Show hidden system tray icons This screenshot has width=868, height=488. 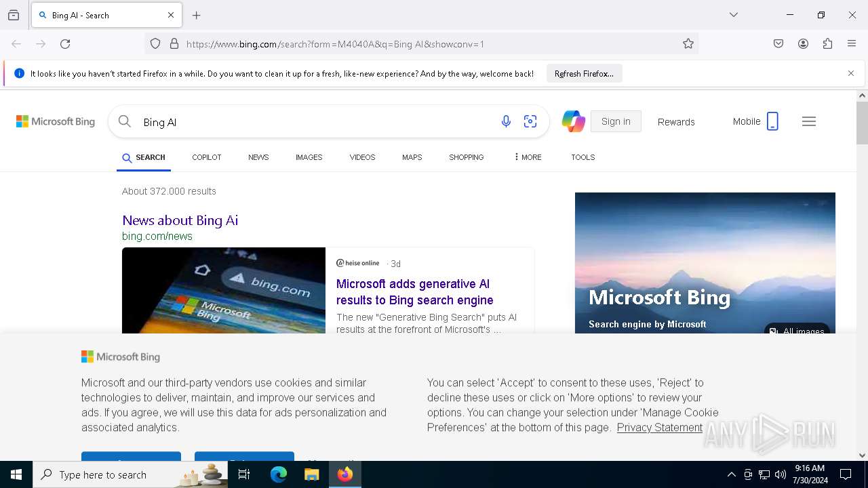[731, 474]
